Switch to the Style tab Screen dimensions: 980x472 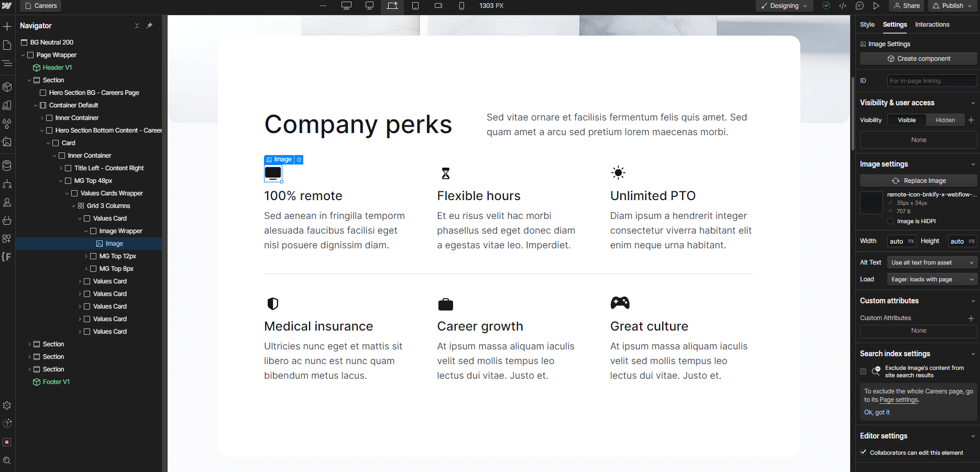(867, 25)
